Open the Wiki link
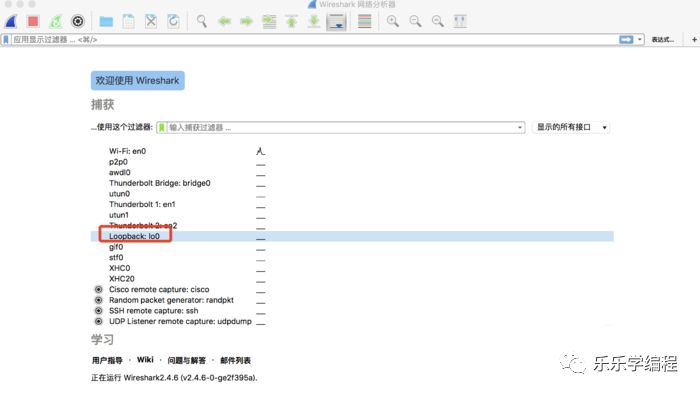Image resolution: width=700 pixels, height=394 pixels. (145, 360)
